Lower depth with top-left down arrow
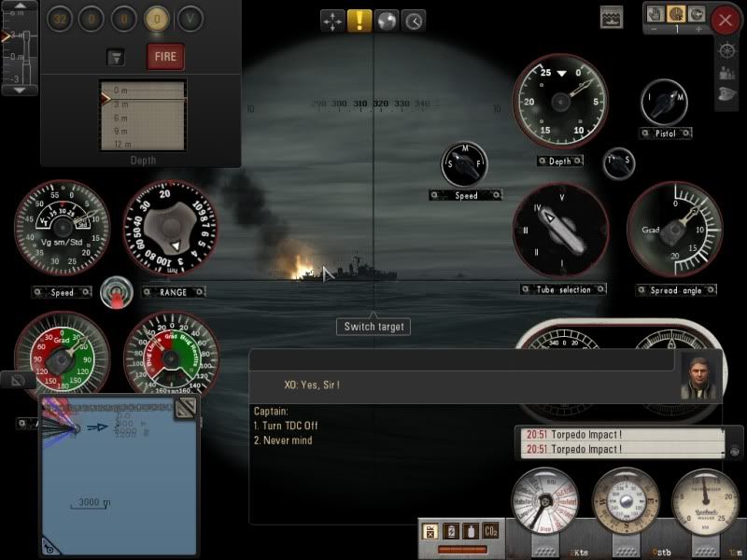Image resolution: width=747 pixels, height=560 pixels. tap(20, 90)
